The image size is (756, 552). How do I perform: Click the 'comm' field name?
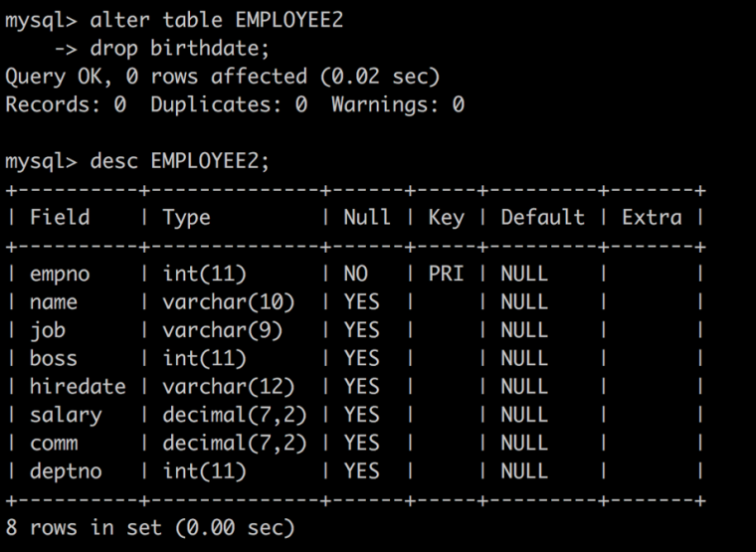click(x=54, y=444)
